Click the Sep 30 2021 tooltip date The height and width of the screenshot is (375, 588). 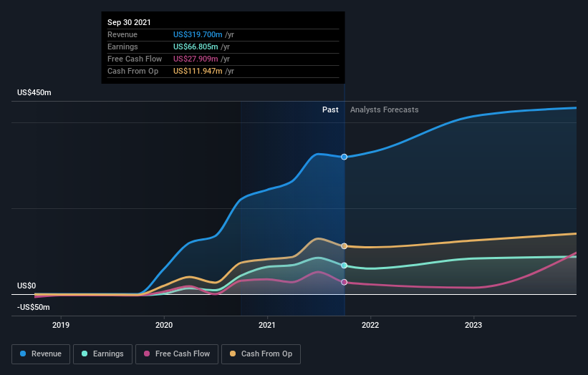coord(129,22)
